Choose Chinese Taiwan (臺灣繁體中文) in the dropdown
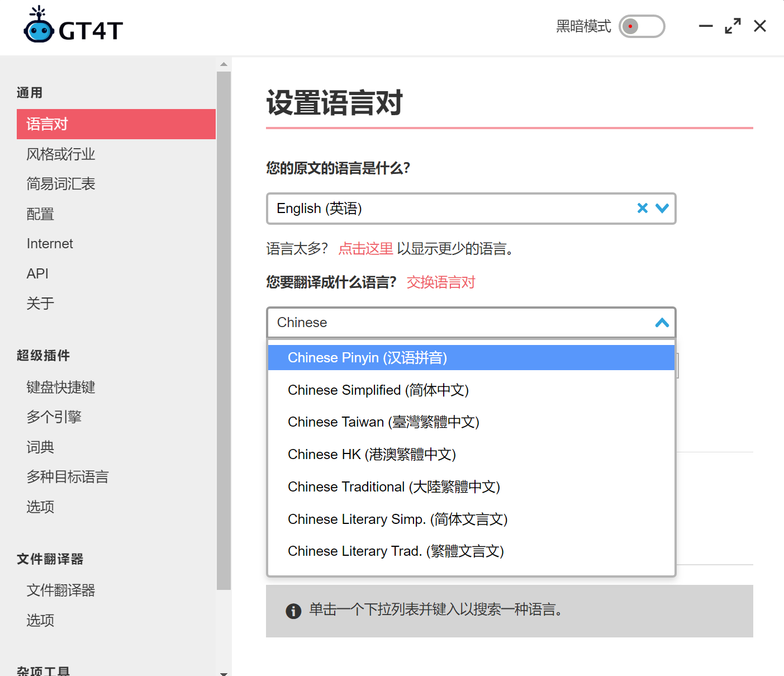The width and height of the screenshot is (784, 676). tap(383, 422)
